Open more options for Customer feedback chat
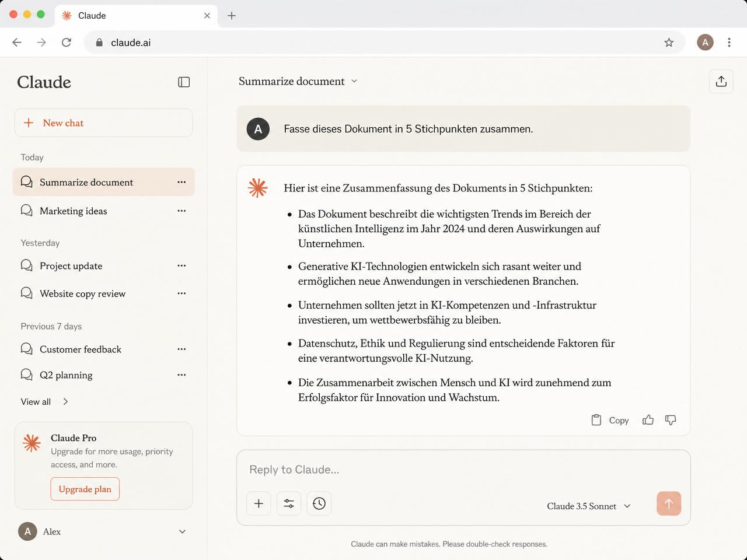This screenshot has height=560, width=747. pyautogui.click(x=181, y=349)
